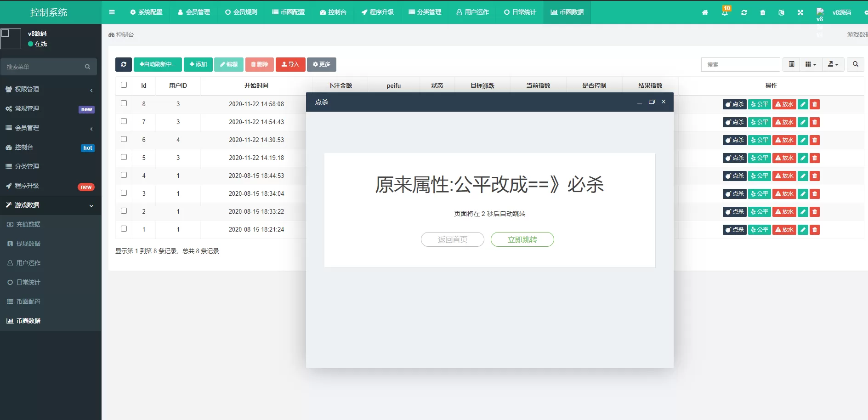Toggle the select-all checkbox in table header
The height and width of the screenshot is (420, 868).
(x=124, y=85)
